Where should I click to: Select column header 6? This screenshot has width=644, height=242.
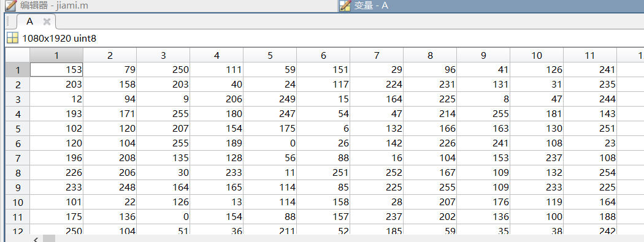point(324,55)
